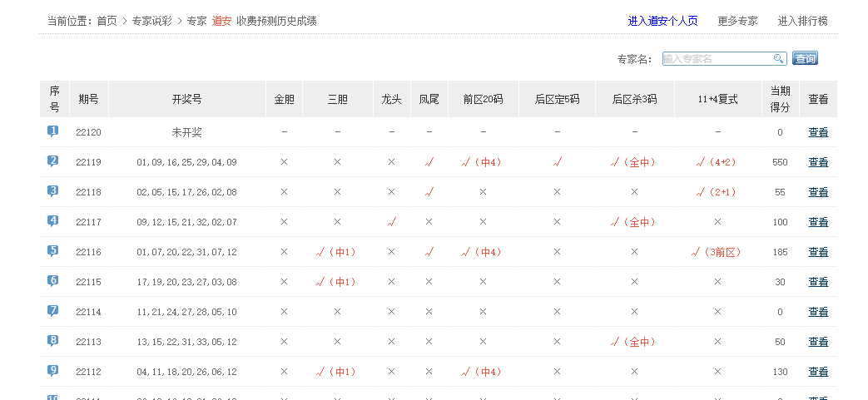Type in the 输入专家名 search field
This screenshot has height=400, width=868.
pyautogui.click(x=717, y=58)
